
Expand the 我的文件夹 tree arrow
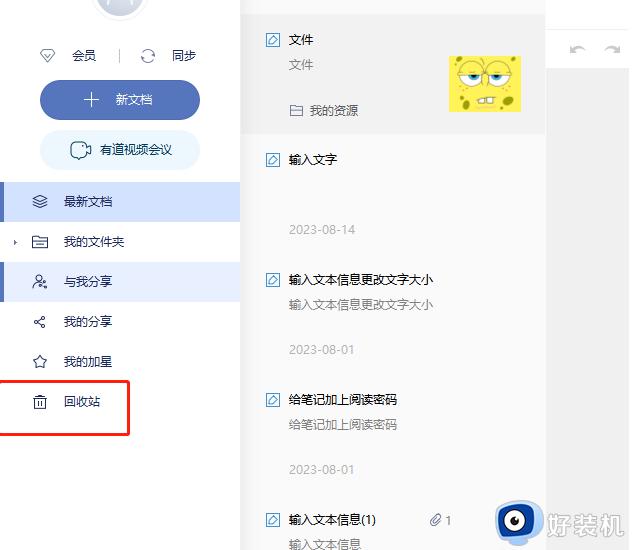[15, 242]
